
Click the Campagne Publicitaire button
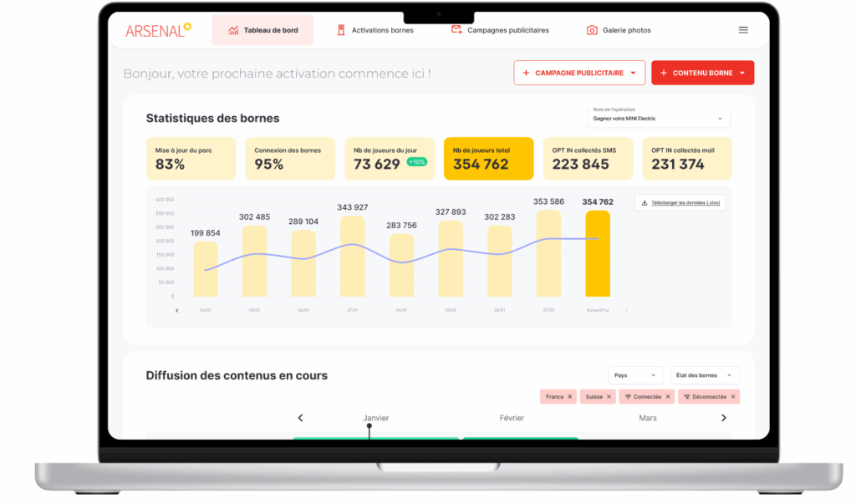tap(579, 73)
